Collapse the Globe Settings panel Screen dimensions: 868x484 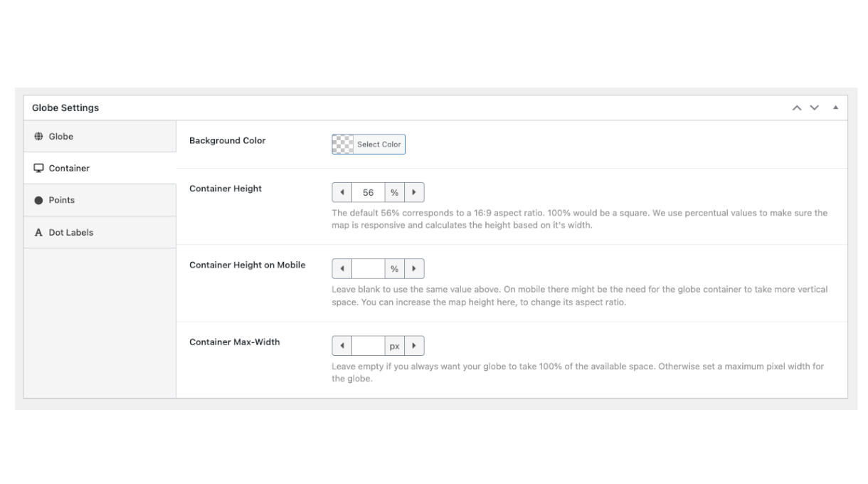coord(835,107)
